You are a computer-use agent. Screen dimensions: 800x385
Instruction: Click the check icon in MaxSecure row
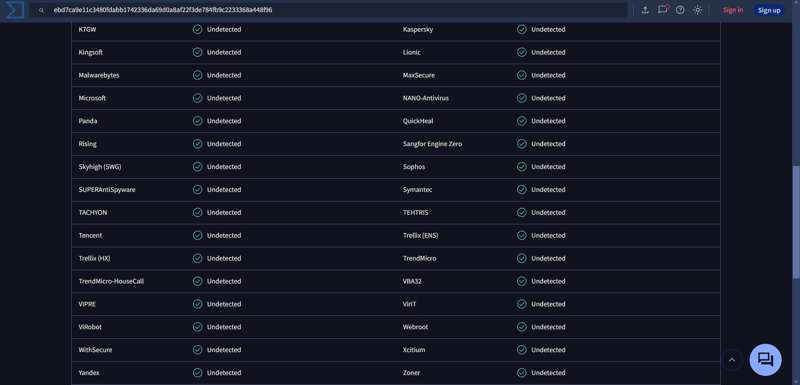(521, 75)
